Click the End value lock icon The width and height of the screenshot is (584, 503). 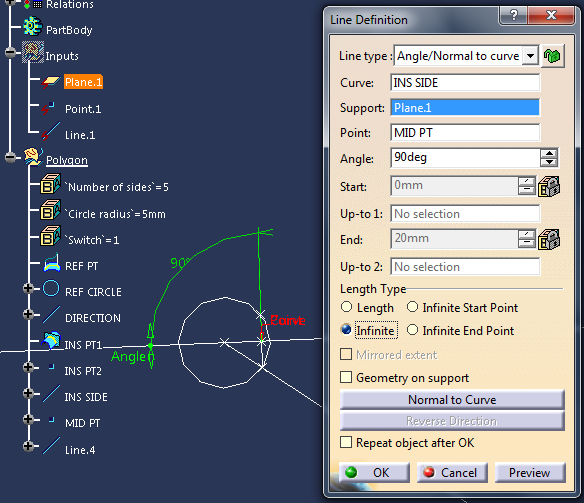(549, 239)
